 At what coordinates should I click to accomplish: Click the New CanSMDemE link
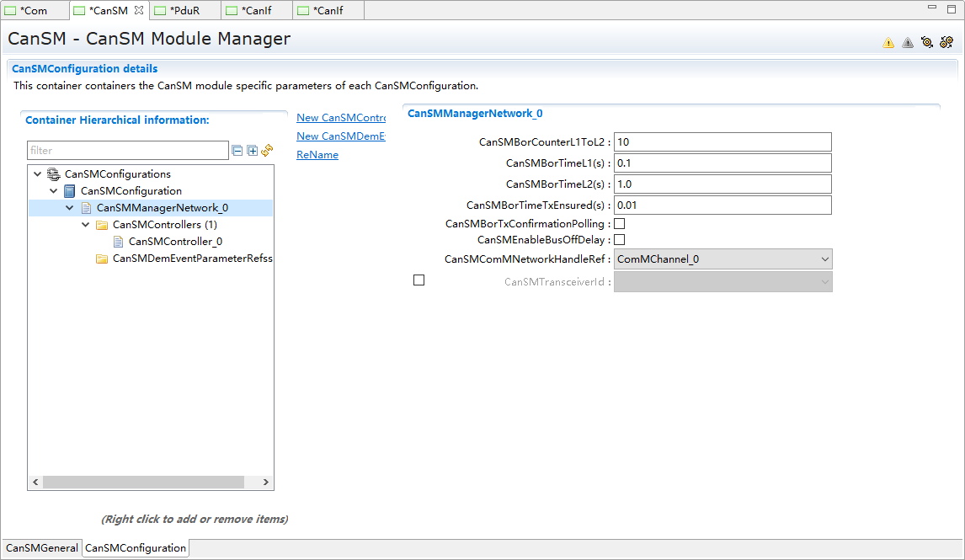point(340,136)
